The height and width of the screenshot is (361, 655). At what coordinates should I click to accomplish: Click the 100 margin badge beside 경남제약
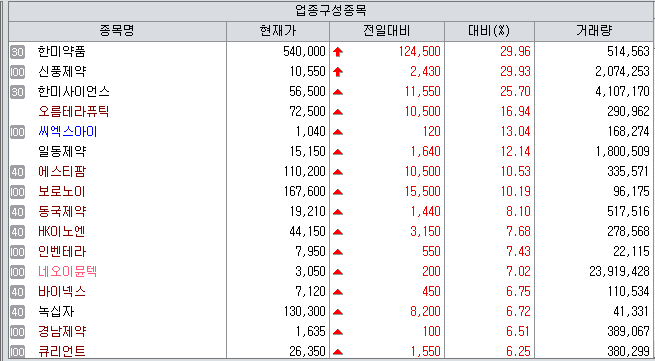[18, 332]
